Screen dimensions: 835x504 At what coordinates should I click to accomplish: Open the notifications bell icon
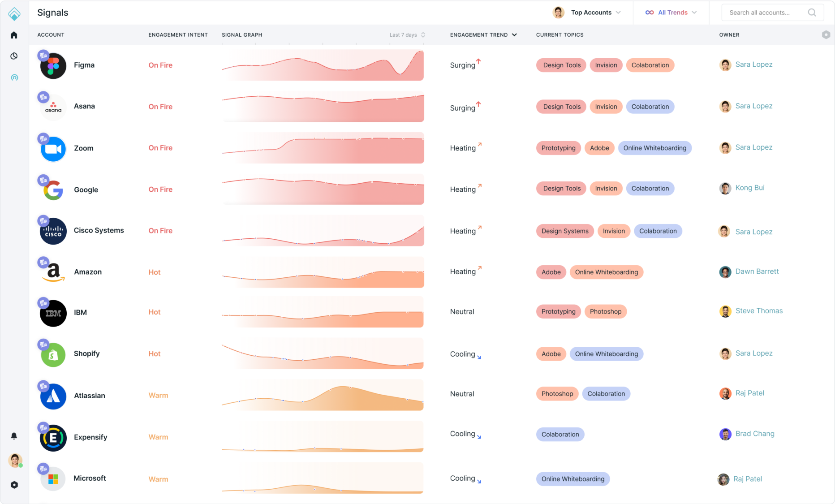[14, 436]
